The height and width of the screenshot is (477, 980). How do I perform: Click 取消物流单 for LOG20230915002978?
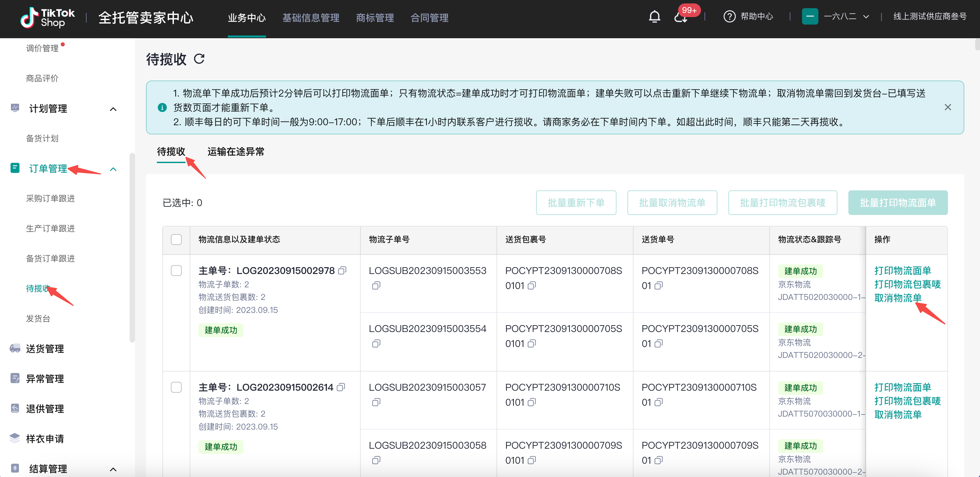tap(898, 298)
